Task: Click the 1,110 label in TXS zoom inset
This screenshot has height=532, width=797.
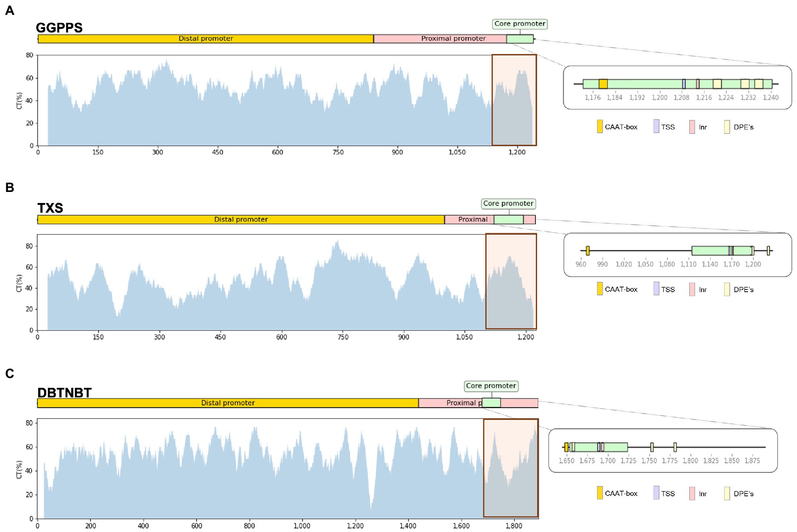Action: tap(688, 264)
